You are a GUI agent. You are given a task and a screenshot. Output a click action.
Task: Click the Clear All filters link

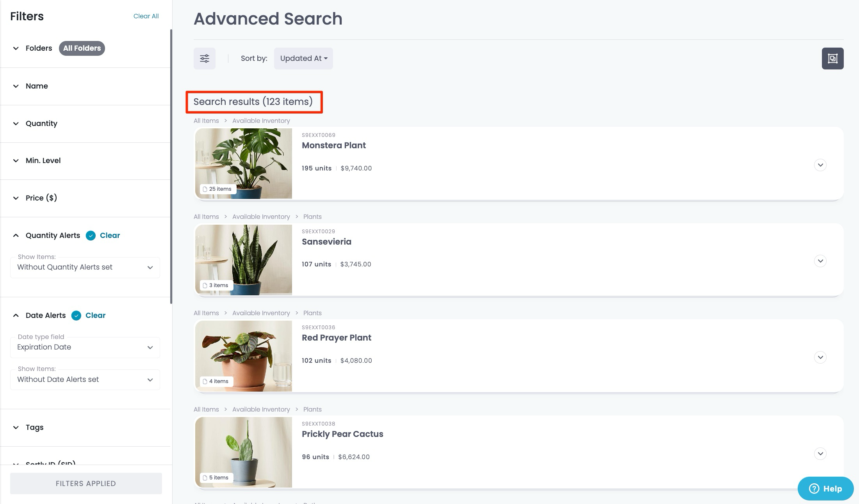pyautogui.click(x=146, y=16)
